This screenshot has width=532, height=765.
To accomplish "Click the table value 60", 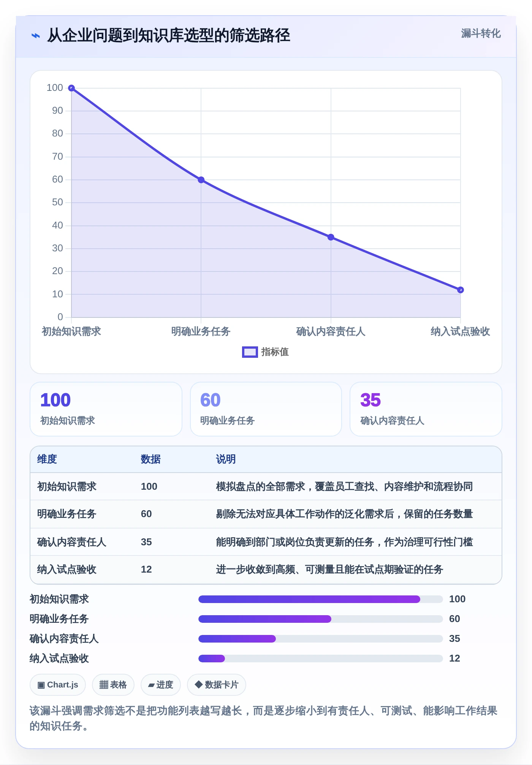I will click(146, 514).
